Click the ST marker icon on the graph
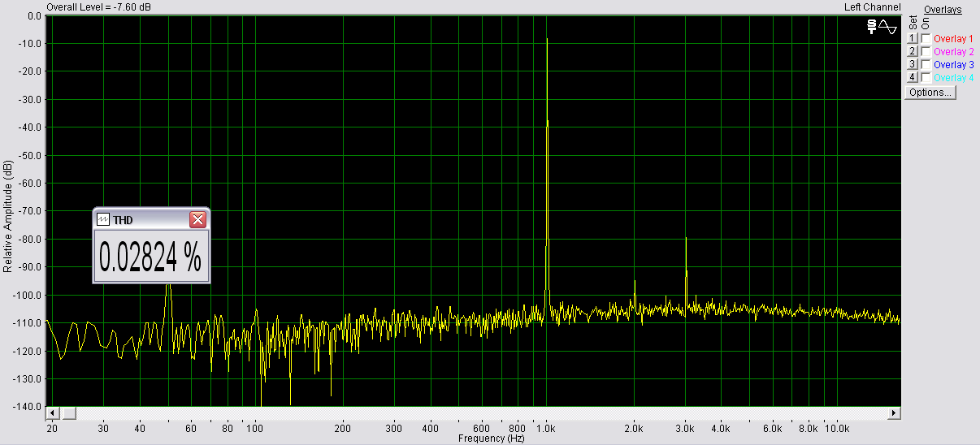 coord(871,28)
